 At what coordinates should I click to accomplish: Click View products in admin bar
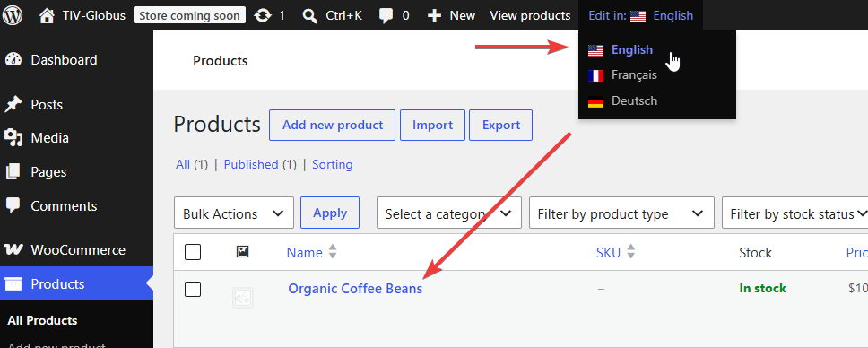tap(530, 15)
